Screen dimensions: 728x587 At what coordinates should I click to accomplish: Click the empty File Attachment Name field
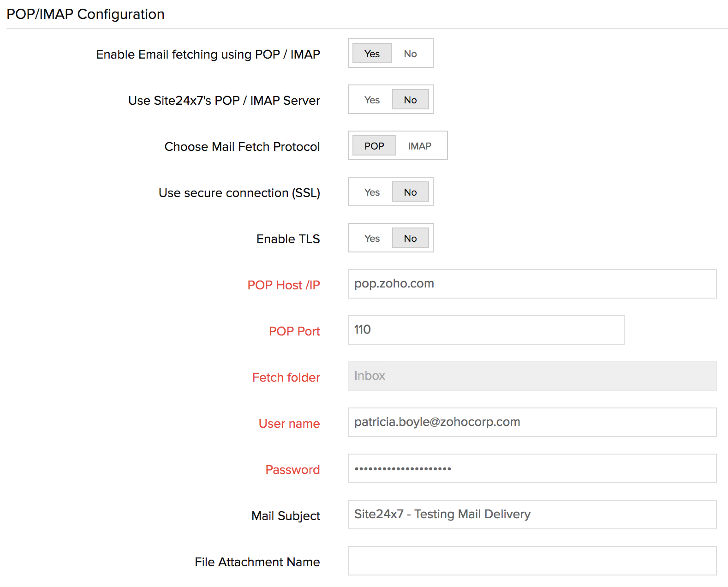[531, 561]
